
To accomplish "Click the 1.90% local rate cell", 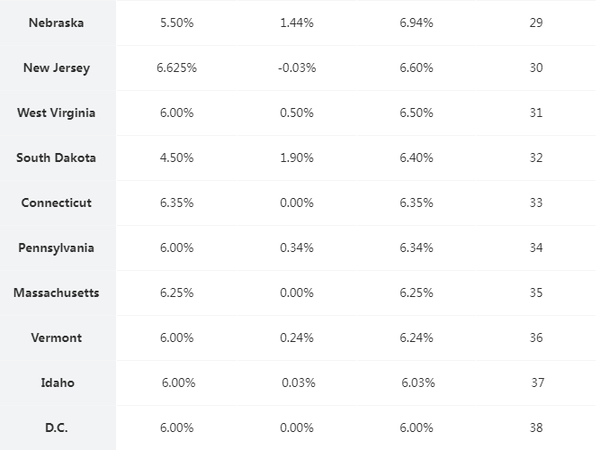I will 297,157.
